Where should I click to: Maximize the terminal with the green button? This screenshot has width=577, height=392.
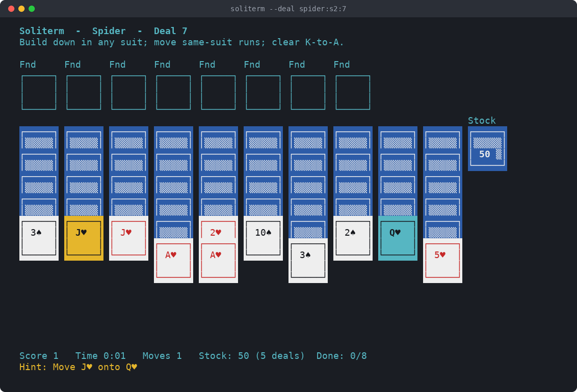coord(32,9)
